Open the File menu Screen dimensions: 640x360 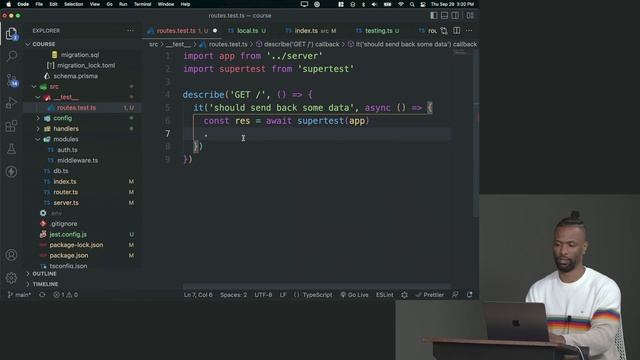39,4
